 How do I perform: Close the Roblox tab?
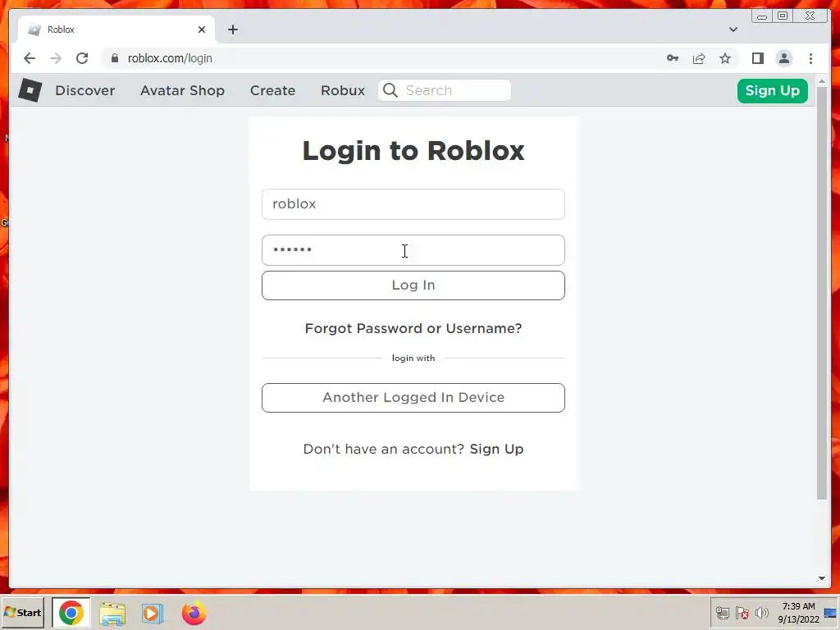pyautogui.click(x=202, y=30)
